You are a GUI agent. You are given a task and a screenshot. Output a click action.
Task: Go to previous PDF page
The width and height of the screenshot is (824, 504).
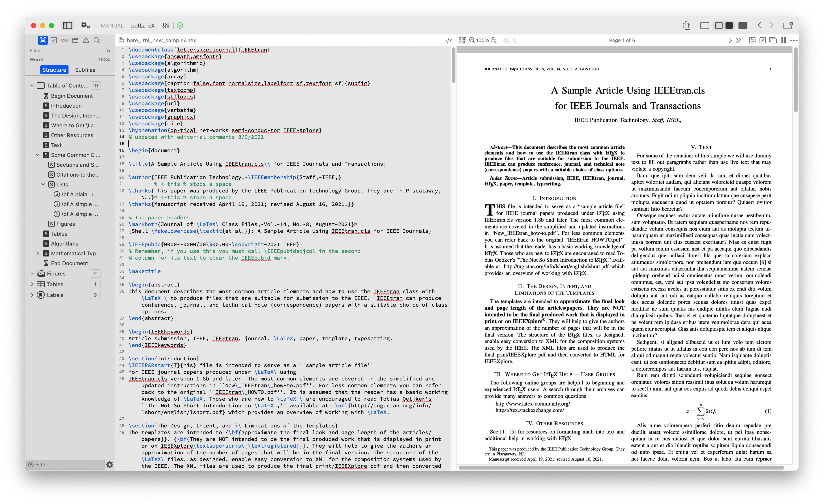(x=514, y=40)
